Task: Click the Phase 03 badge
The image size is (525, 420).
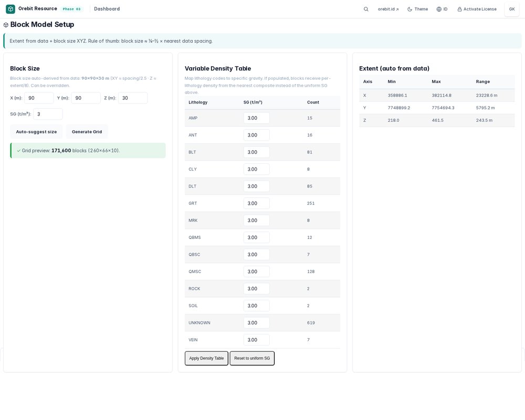Action: tap(71, 9)
